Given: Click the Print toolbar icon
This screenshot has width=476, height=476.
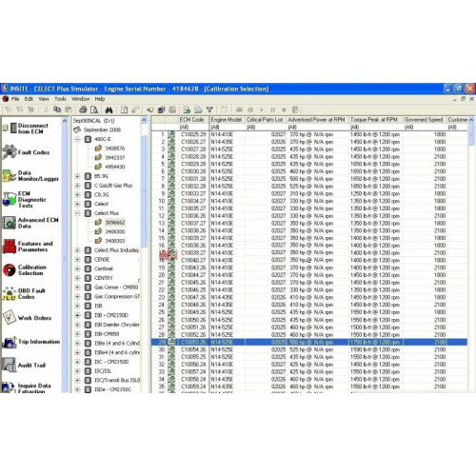Looking at the screenshot, I should 83,109.
